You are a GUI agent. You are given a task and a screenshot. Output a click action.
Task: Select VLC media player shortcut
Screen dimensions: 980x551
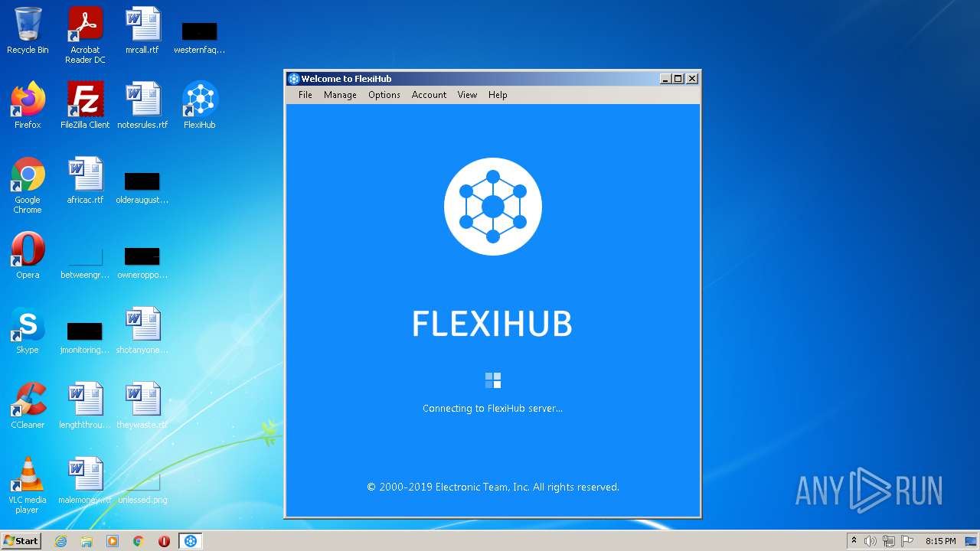click(x=28, y=485)
